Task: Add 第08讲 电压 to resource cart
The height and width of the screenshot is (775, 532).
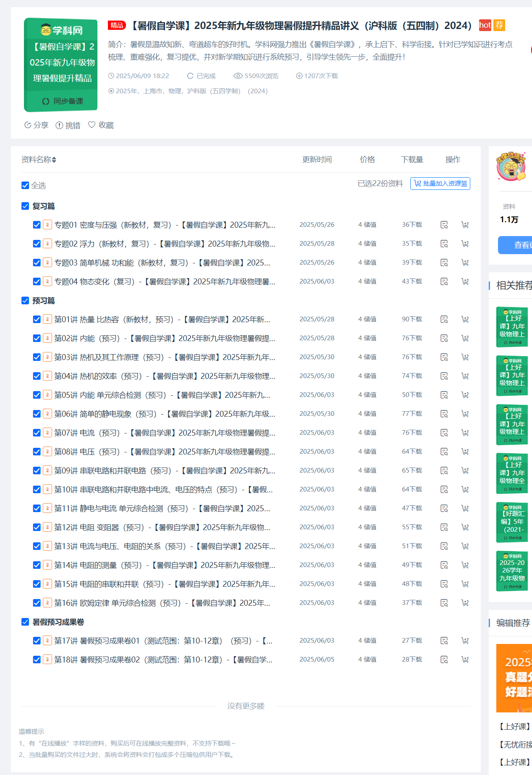Action: 465,452
